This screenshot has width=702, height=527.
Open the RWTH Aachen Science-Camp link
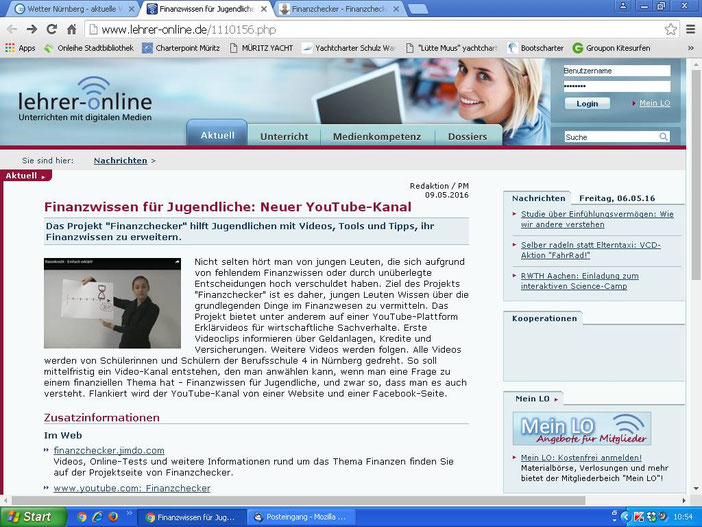tap(579, 281)
